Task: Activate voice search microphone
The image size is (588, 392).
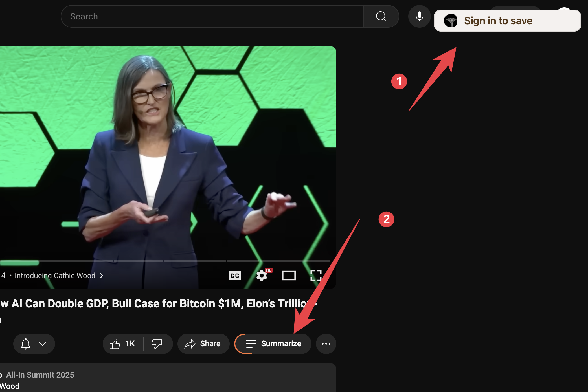Action: point(419,16)
